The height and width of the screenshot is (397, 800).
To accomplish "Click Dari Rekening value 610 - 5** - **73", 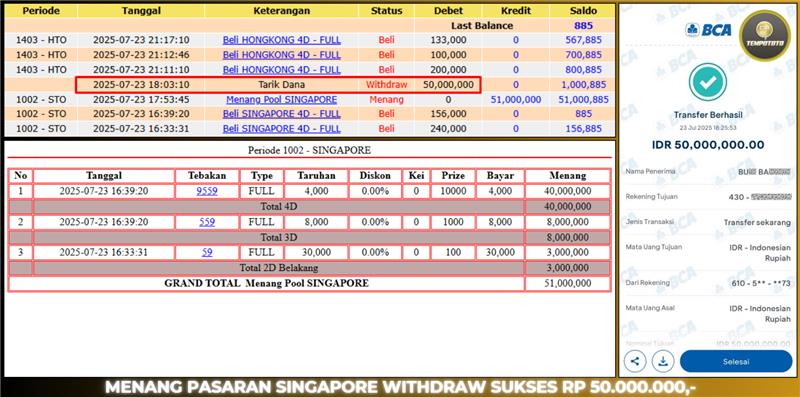I will [762, 282].
